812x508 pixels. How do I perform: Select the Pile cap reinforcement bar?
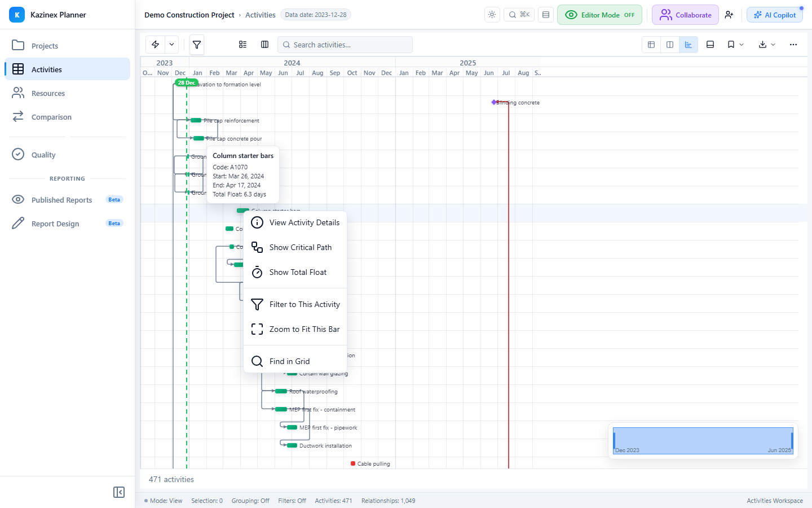click(x=196, y=120)
